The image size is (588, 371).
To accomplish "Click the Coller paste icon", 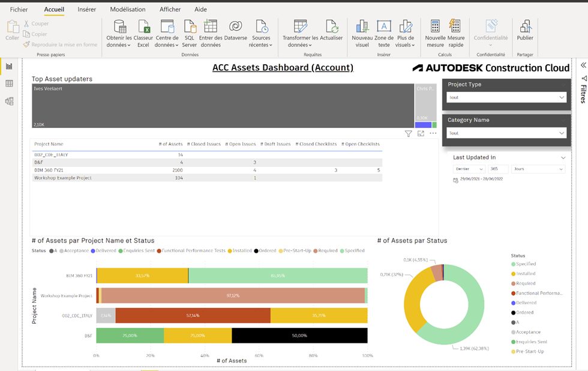I will (13, 26).
